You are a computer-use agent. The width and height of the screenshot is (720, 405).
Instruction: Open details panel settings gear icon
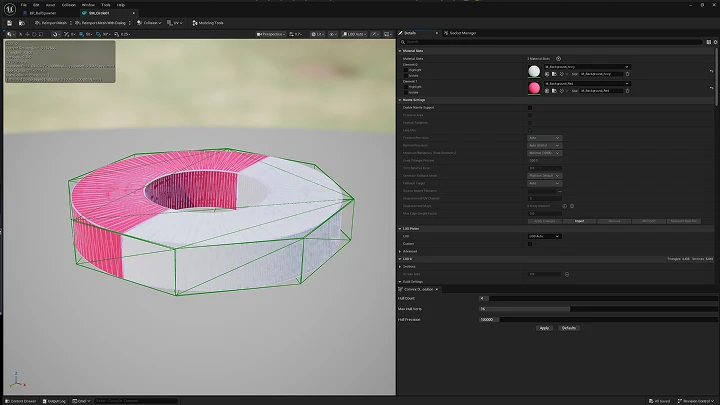[715, 42]
